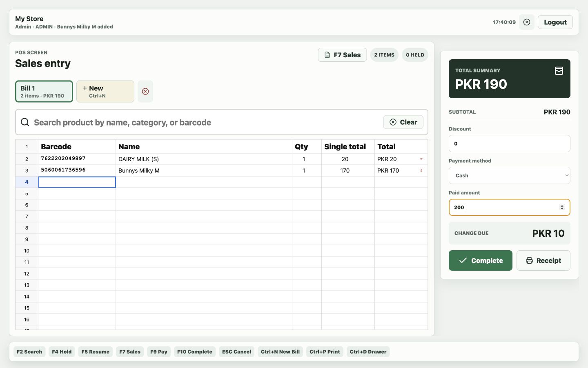Click the SUBTOTAL PKR 190 value

[557, 112]
